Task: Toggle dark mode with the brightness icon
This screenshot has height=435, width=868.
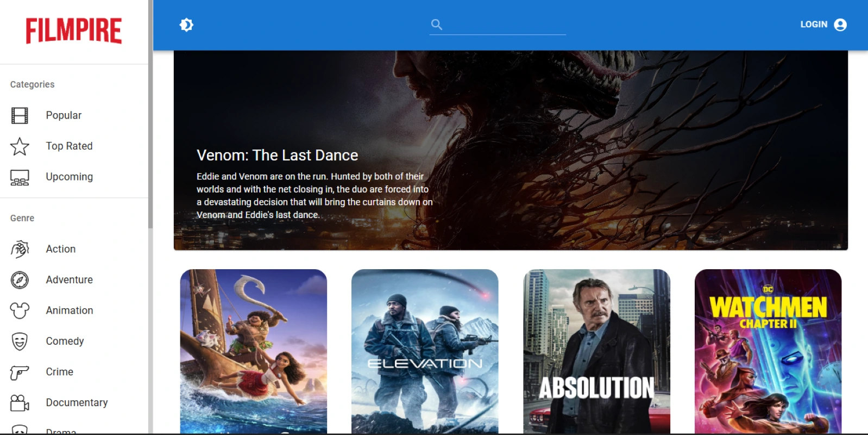Action: [186, 24]
